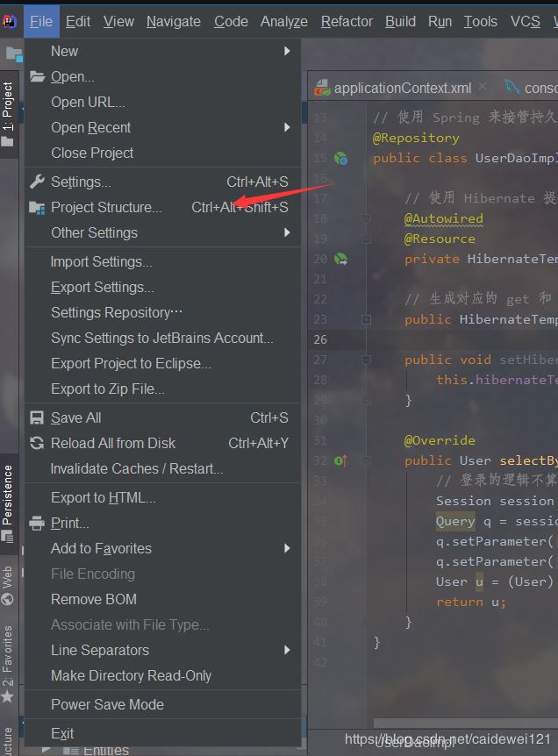Click the Open folder icon in File menu
Screen dimensions: 558x756
37,76
